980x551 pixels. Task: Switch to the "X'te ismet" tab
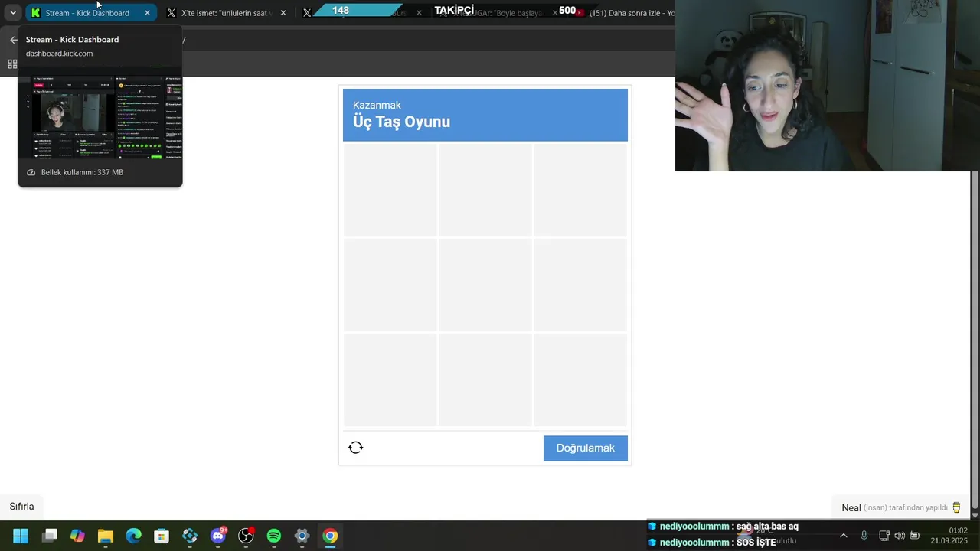point(227,13)
